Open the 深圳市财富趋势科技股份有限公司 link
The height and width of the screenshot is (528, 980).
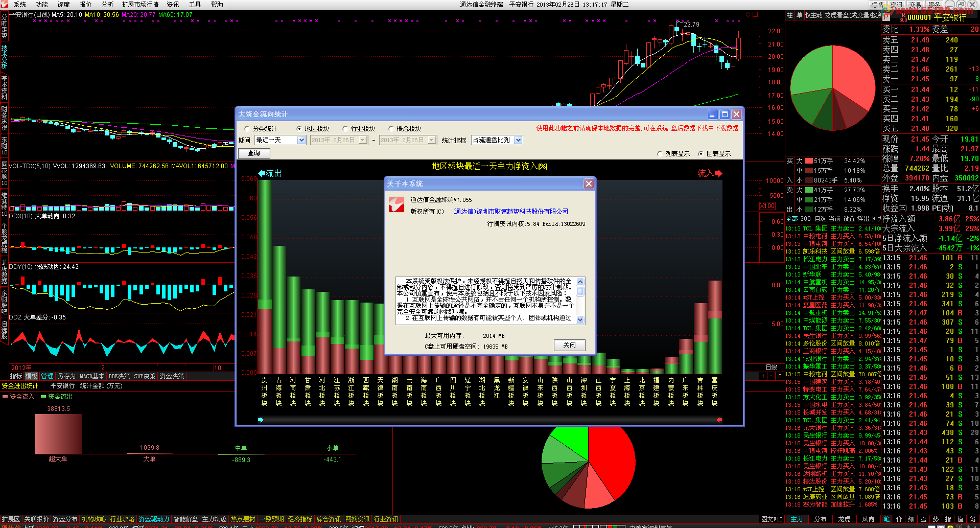click(511, 212)
